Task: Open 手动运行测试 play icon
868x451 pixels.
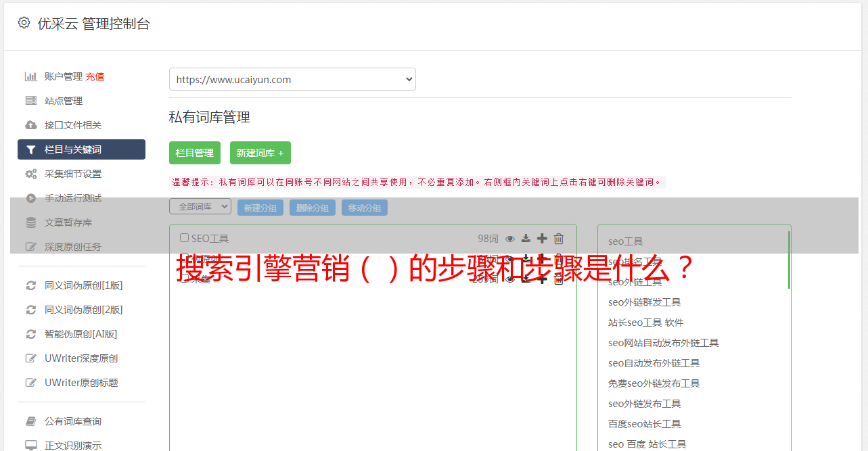Action: click(30, 198)
